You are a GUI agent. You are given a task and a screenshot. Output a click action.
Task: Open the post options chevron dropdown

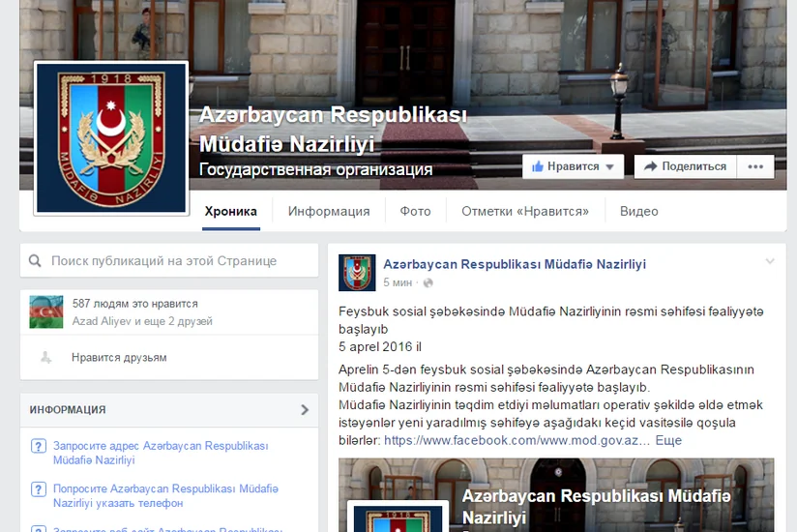770,261
